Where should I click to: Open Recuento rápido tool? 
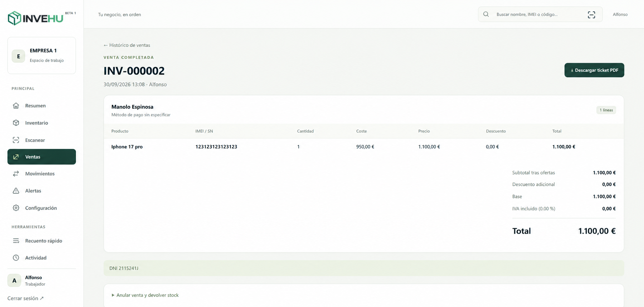pos(42,241)
